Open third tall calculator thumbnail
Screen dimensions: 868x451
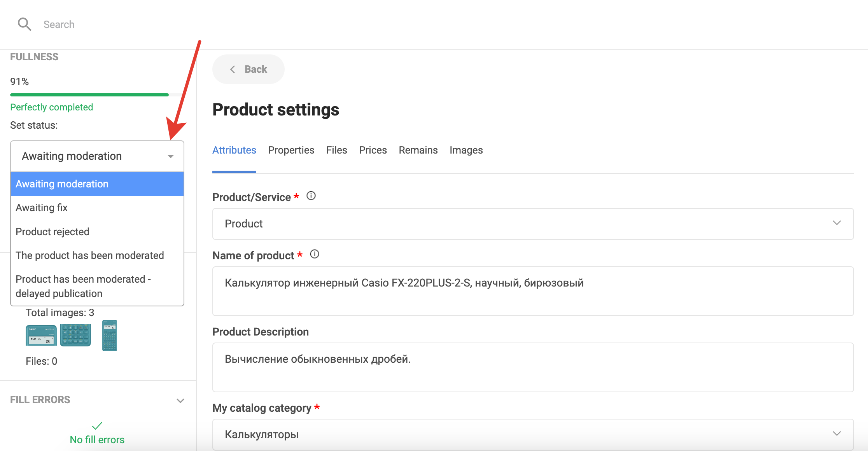coord(109,335)
